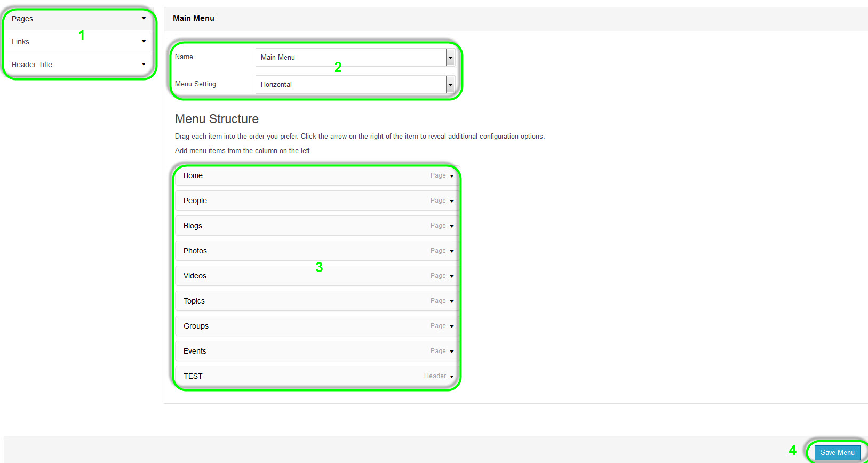This screenshot has width=868, height=463.
Task: Click the arrow icon on Home item
Action: (452, 176)
